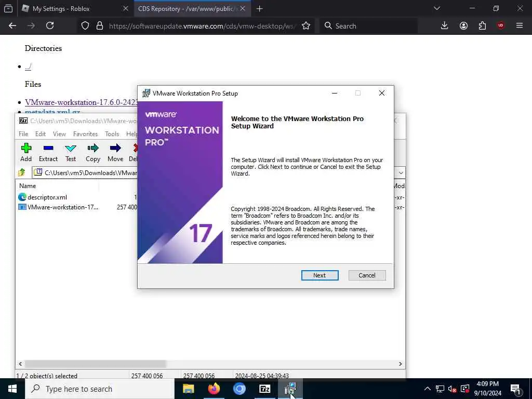532x399 pixels.
Task: Go back in Firefox
Action: (x=12, y=26)
